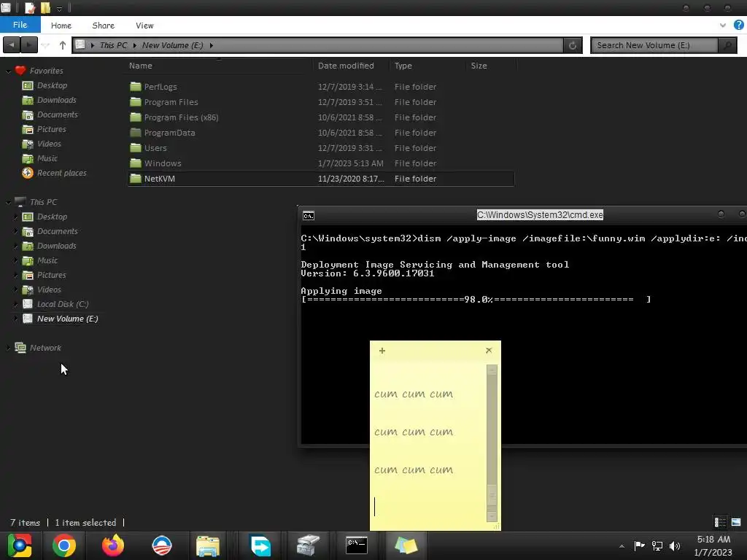Switch to the Share ribbon tab
Viewport: 747px width, 560px height.
pos(104,26)
